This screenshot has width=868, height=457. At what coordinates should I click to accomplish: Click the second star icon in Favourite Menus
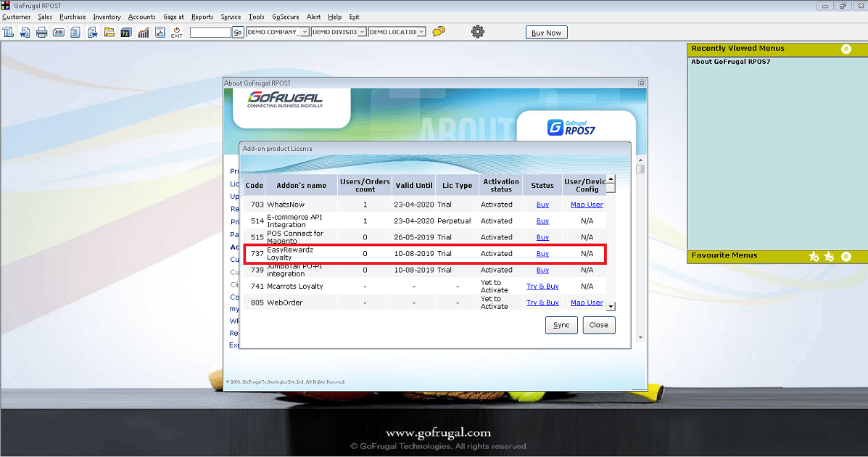point(829,256)
